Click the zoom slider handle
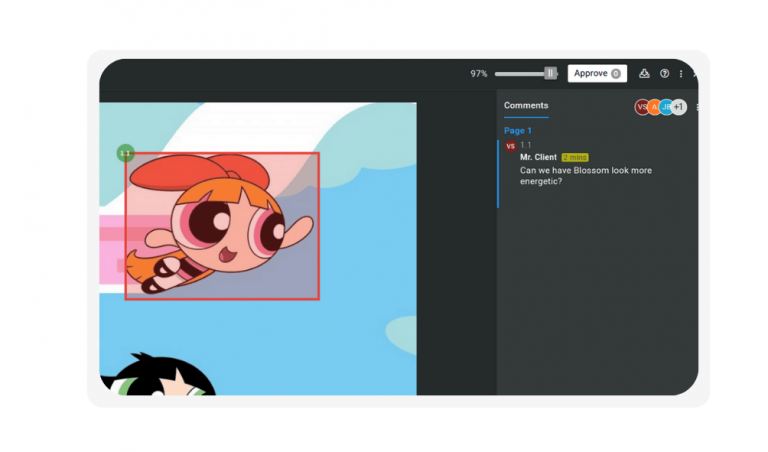Viewport: 768px width, 452px height. [550, 73]
